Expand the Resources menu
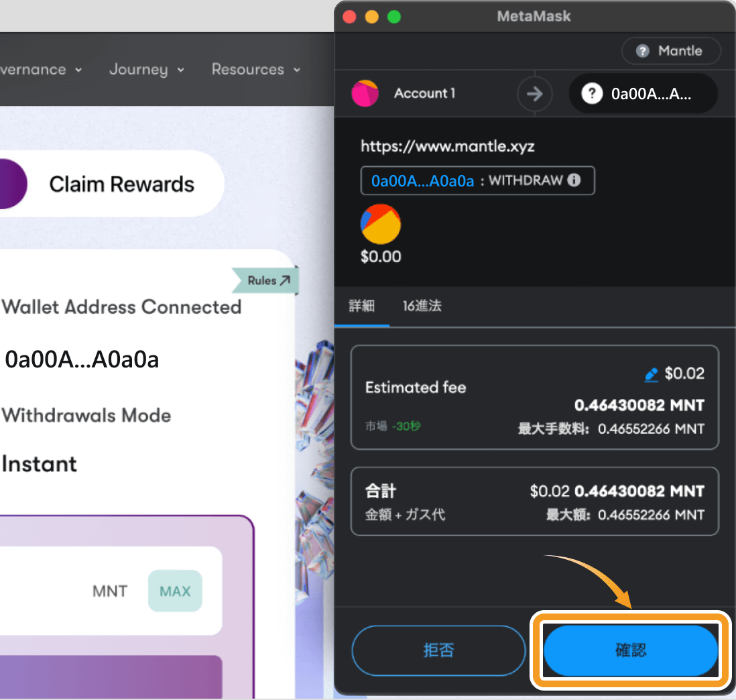The image size is (736, 700). click(x=256, y=70)
